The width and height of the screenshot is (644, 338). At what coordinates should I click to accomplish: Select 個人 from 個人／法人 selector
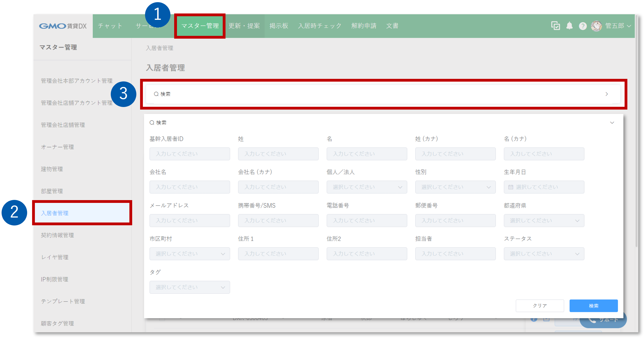[367, 187]
